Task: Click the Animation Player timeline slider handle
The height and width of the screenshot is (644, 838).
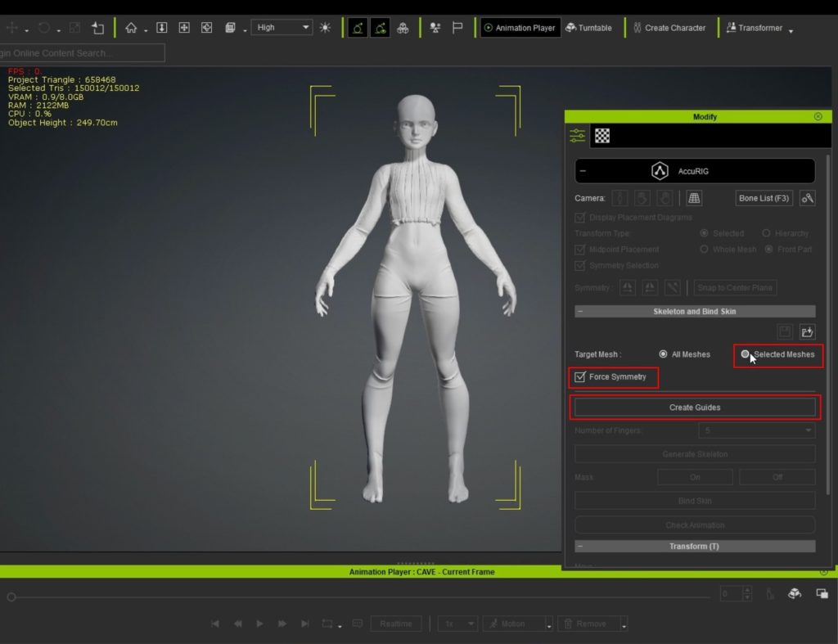Action: (11, 597)
